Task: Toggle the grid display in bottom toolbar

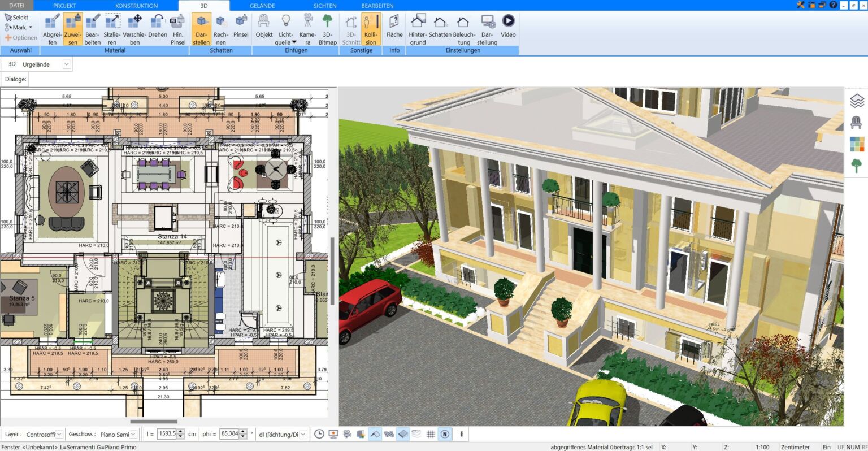Action: (x=431, y=433)
